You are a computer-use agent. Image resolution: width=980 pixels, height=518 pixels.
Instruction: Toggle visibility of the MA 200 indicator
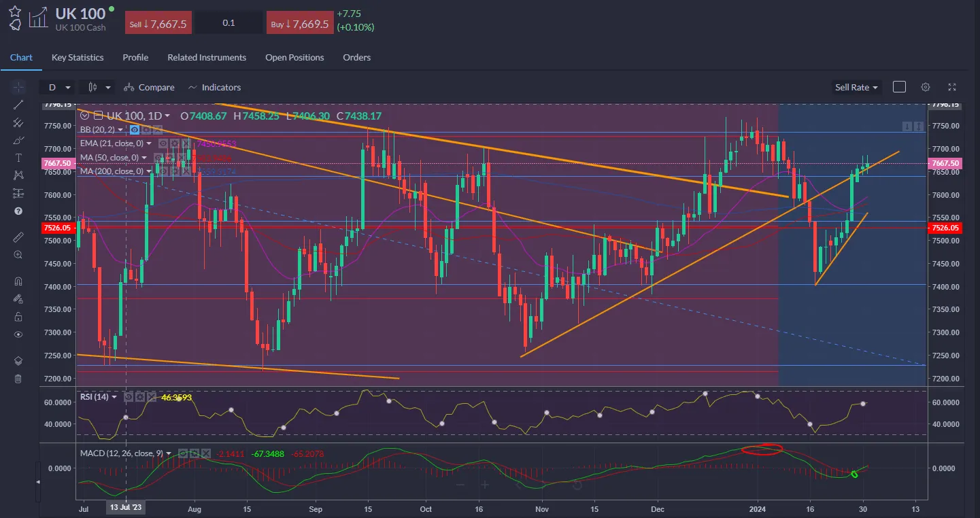[163, 171]
